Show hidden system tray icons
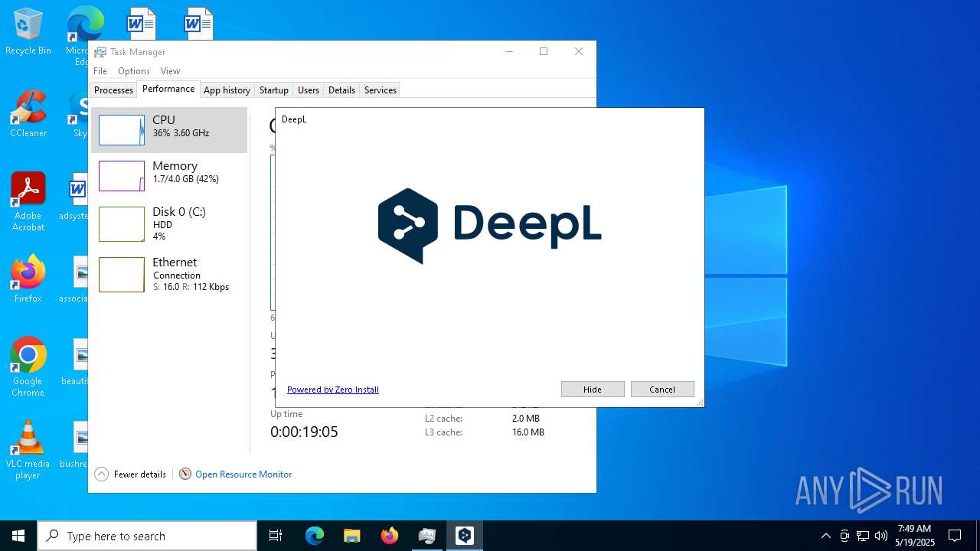The height and width of the screenshot is (551, 980). [x=825, y=536]
